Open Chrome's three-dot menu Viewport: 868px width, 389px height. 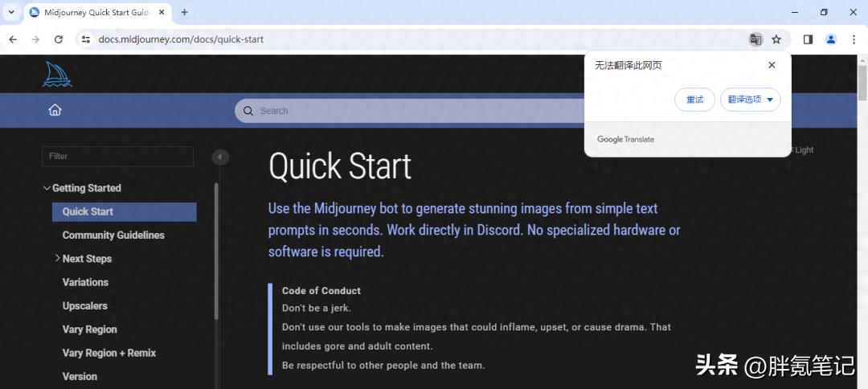point(854,39)
